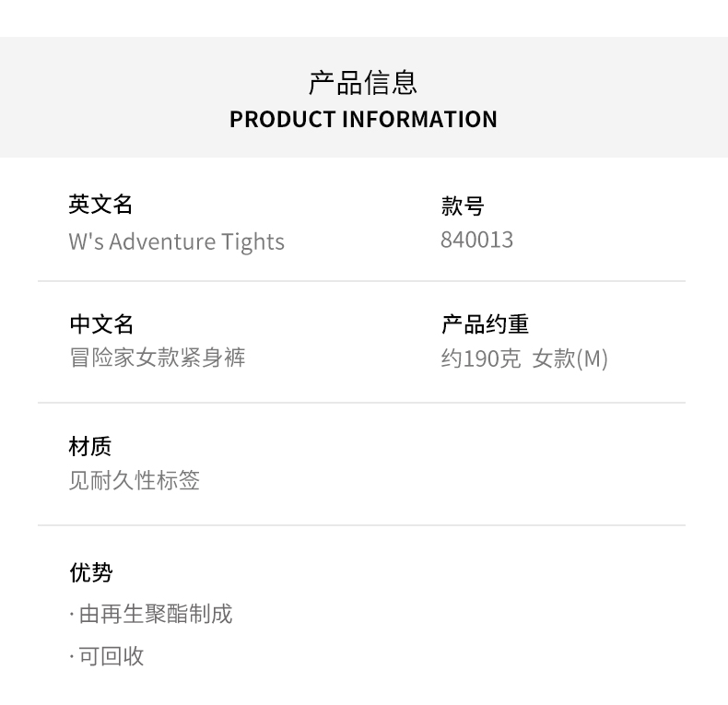Viewport: 728px width, 705px height.
Task: Click the gray header banner's empty left area
Action: coord(92,98)
